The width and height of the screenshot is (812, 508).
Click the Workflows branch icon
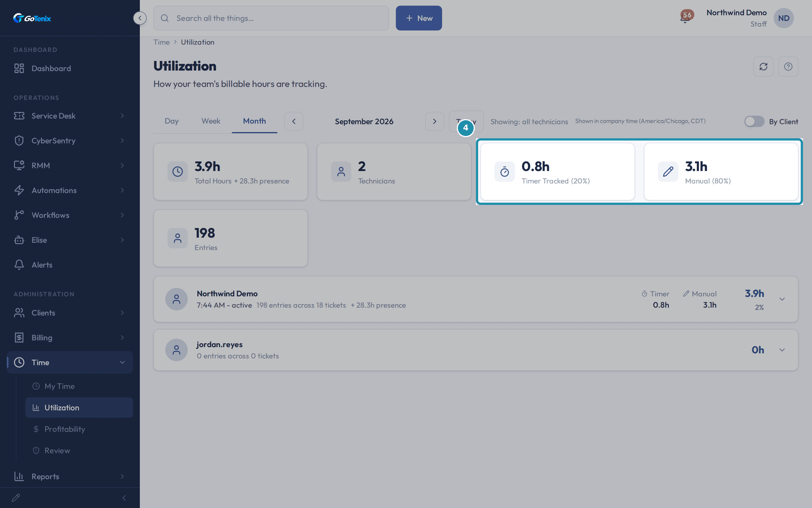point(19,215)
